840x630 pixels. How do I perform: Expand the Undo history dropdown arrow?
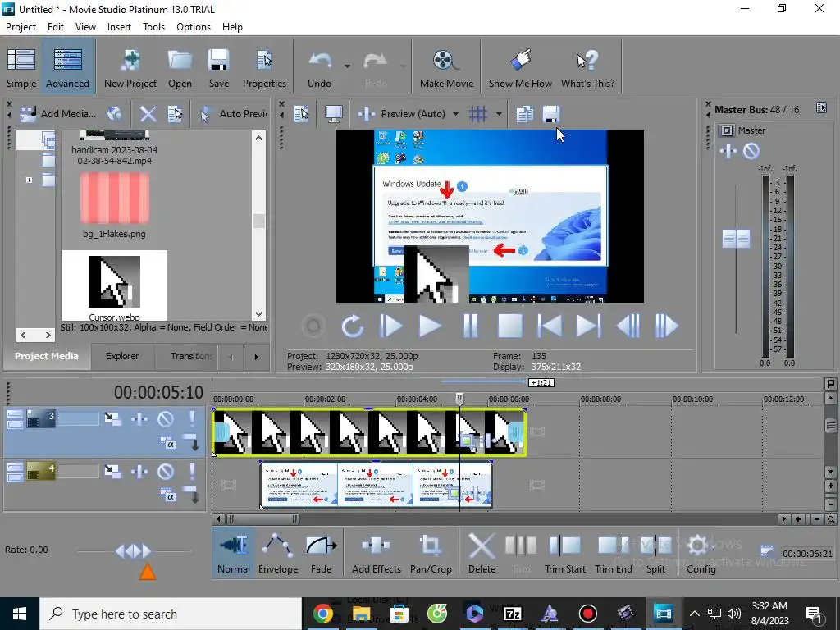click(x=347, y=66)
